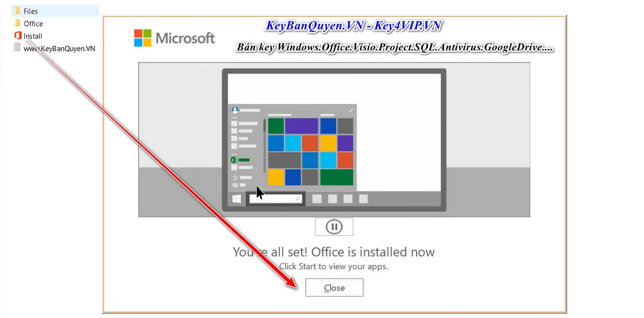
Task: Click the Microsoft four-color logo
Action: click(x=143, y=38)
